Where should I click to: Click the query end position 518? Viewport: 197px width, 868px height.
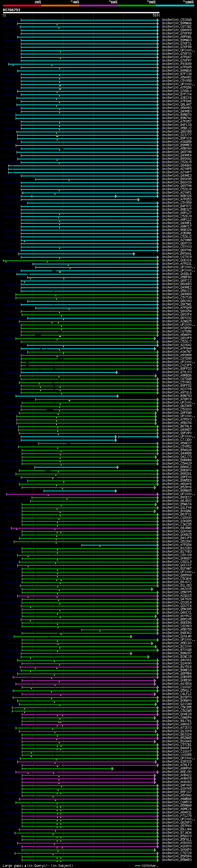pos(155,15)
